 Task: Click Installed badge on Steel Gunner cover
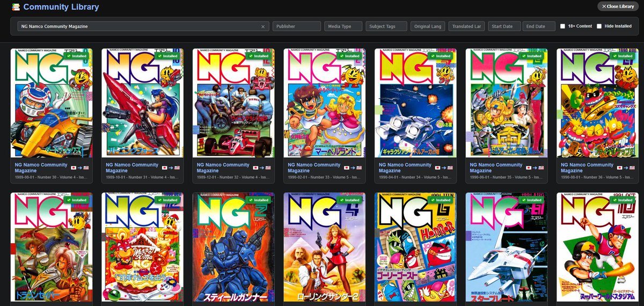click(x=259, y=200)
